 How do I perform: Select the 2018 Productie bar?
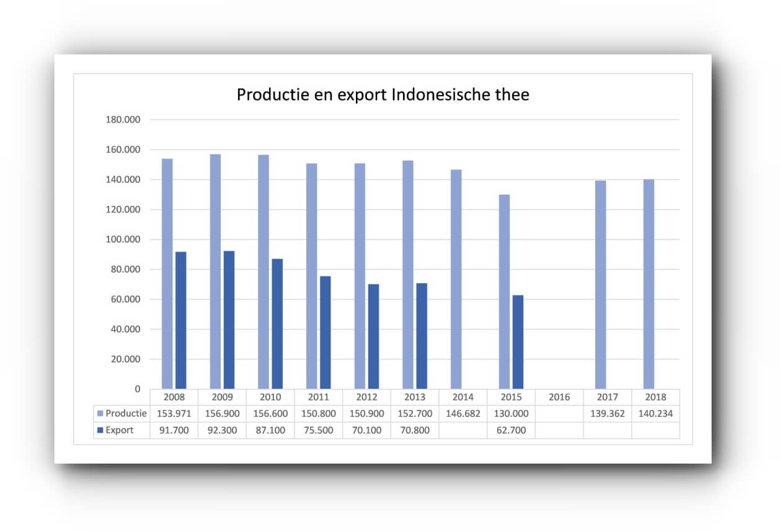click(x=649, y=284)
